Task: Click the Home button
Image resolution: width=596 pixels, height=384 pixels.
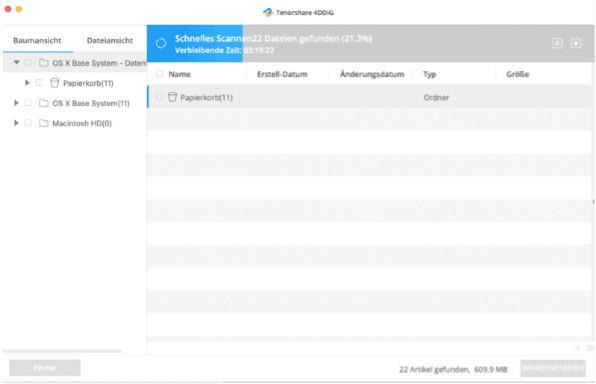Action: coord(45,368)
